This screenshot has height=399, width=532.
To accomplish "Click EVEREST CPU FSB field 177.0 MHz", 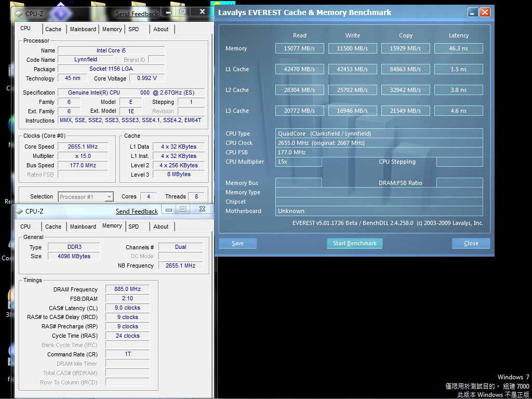I will 379,152.
